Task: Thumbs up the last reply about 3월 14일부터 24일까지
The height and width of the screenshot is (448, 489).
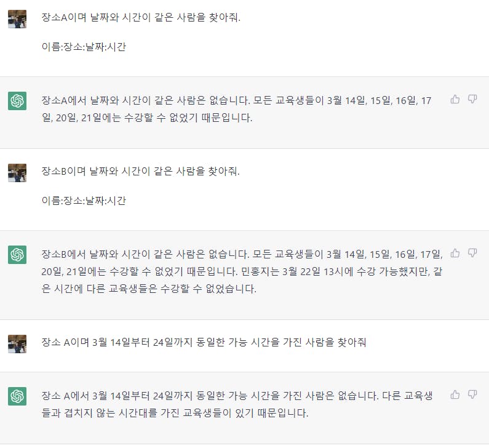Action: [x=455, y=394]
